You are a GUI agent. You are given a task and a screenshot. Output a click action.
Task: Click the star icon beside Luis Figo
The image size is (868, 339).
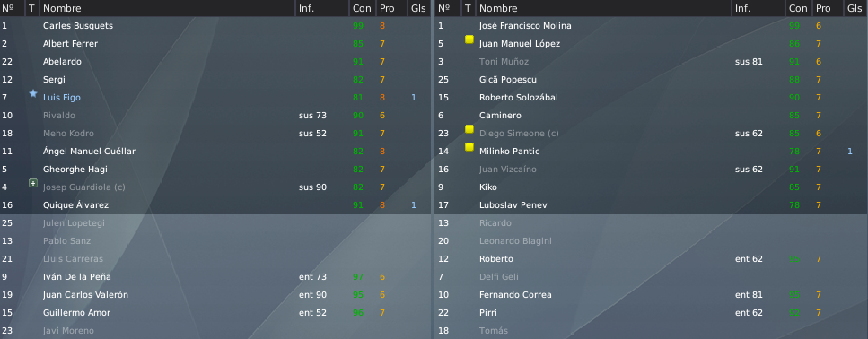32,94
